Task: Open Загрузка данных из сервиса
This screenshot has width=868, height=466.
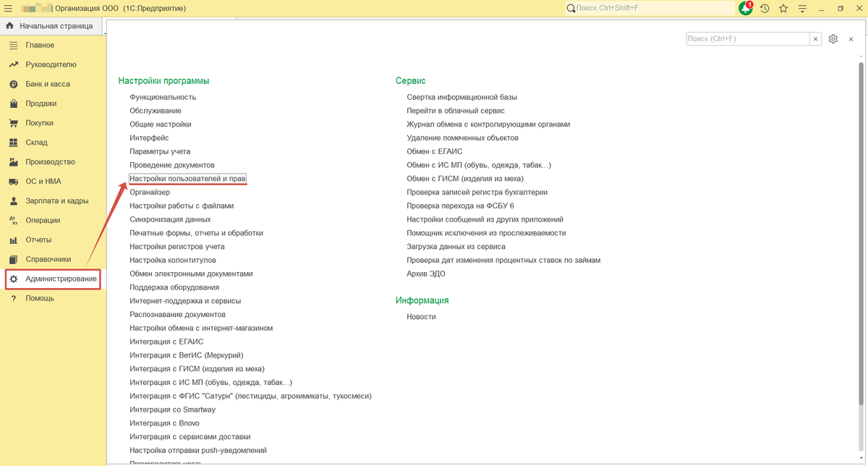Action: pyautogui.click(x=456, y=247)
